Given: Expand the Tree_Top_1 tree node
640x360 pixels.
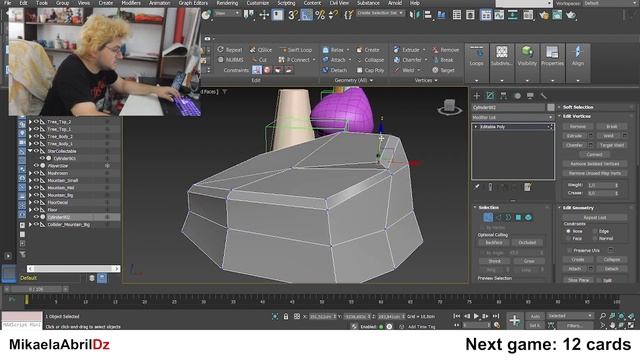Looking at the screenshot, I should [x=30, y=129].
